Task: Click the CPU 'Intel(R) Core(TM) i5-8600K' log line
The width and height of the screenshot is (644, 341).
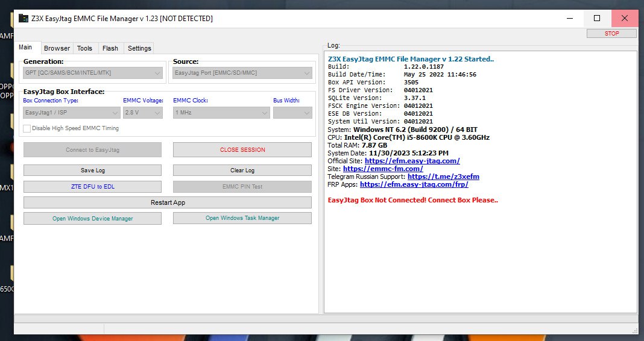Action: tap(409, 137)
